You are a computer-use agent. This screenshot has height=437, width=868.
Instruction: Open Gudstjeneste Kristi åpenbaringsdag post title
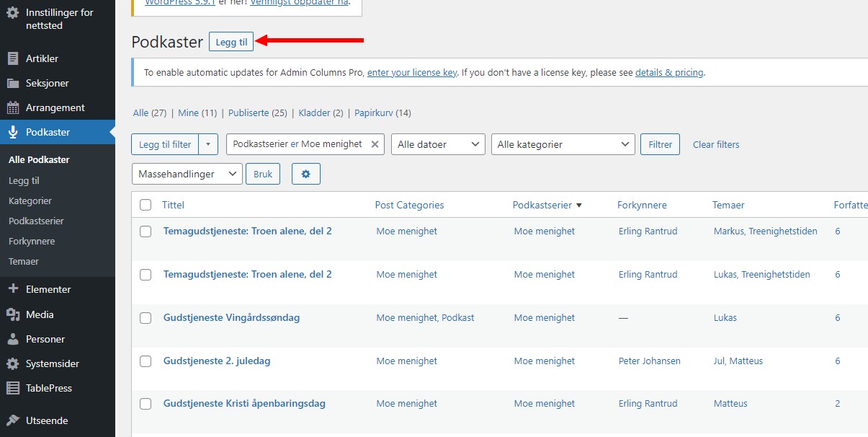coord(244,404)
